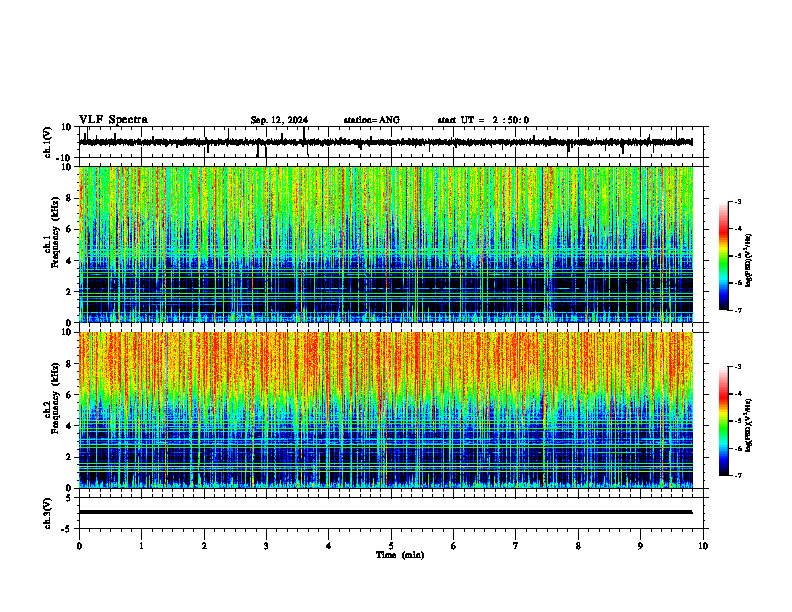The height and width of the screenshot is (612, 792).
Task: Click the date "Sep. 12, 2024"
Action: point(279,120)
